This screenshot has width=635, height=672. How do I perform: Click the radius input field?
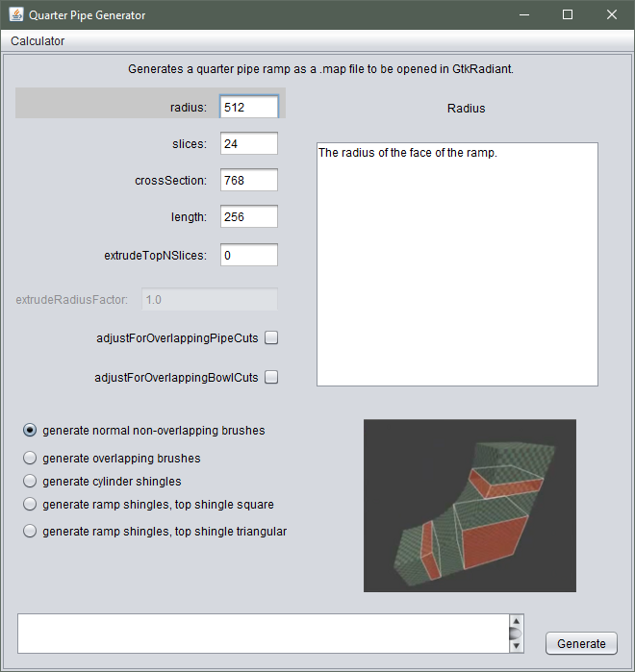(248, 108)
